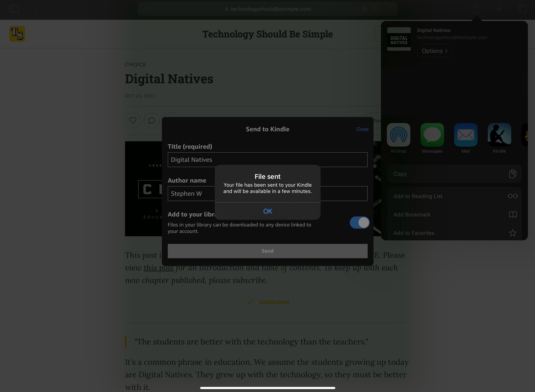
Task: Share via Messages icon
Action: (x=432, y=135)
